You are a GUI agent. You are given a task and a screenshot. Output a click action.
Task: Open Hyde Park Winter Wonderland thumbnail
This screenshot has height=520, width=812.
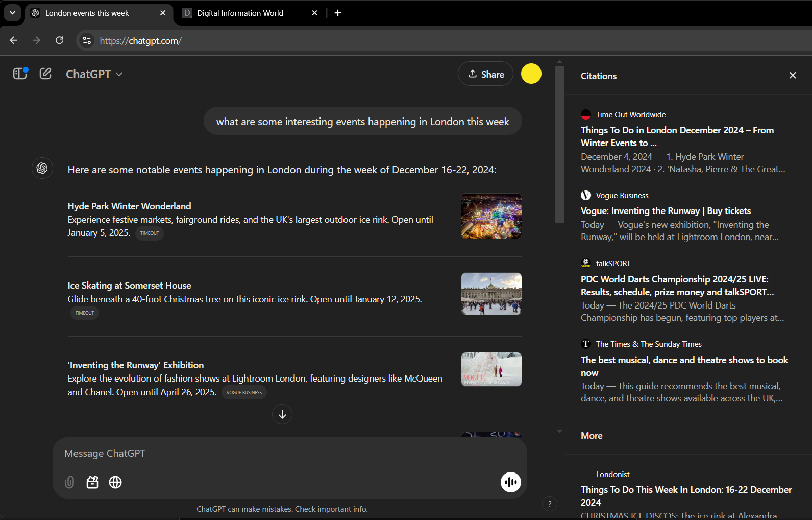coord(491,216)
